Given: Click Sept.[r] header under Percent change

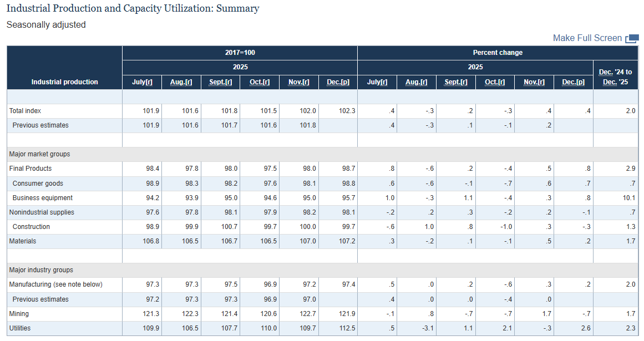Looking at the screenshot, I should [x=456, y=82].
